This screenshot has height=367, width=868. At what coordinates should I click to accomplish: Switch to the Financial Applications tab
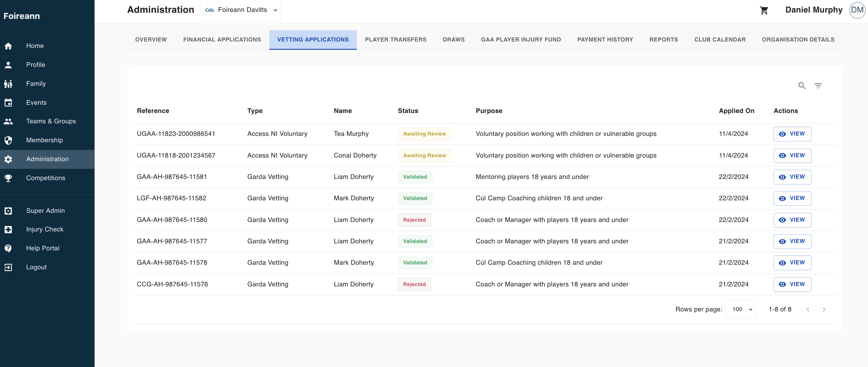click(x=222, y=40)
